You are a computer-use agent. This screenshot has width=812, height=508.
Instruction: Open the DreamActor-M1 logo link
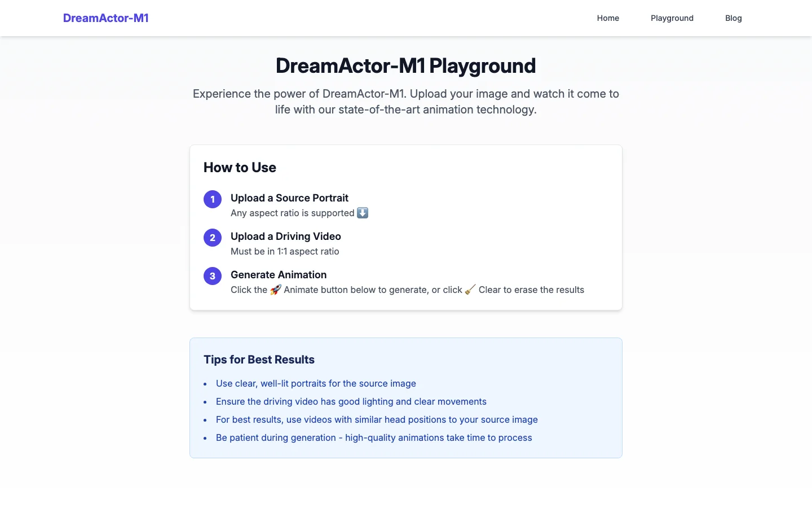(x=106, y=18)
